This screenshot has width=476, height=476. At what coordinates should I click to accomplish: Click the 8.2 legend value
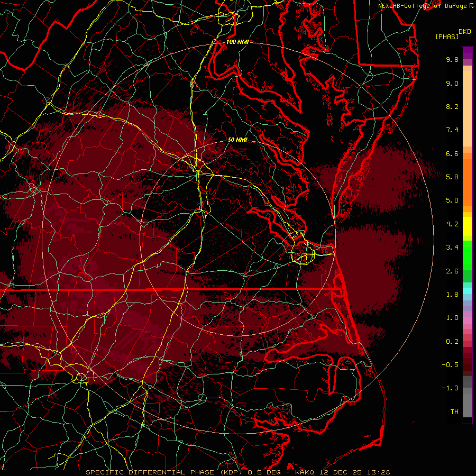pyautogui.click(x=452, y=106)
